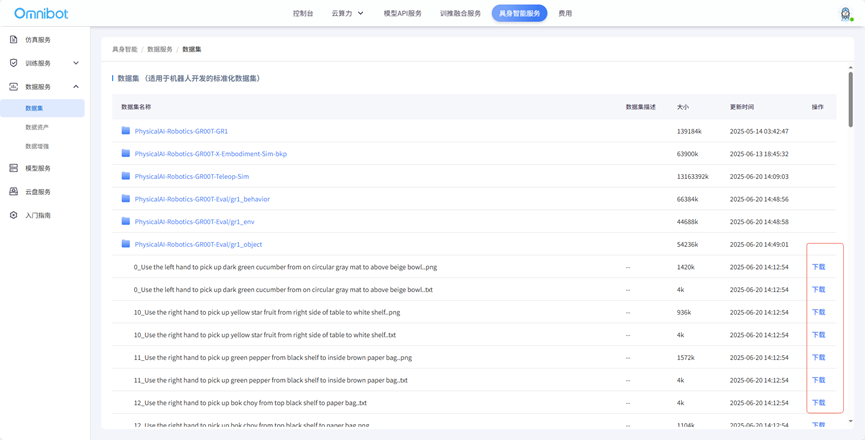Open the 控制台 top menu
Image resolution: width=865 pixels, height=440 pixels.
tap(303, 13)
